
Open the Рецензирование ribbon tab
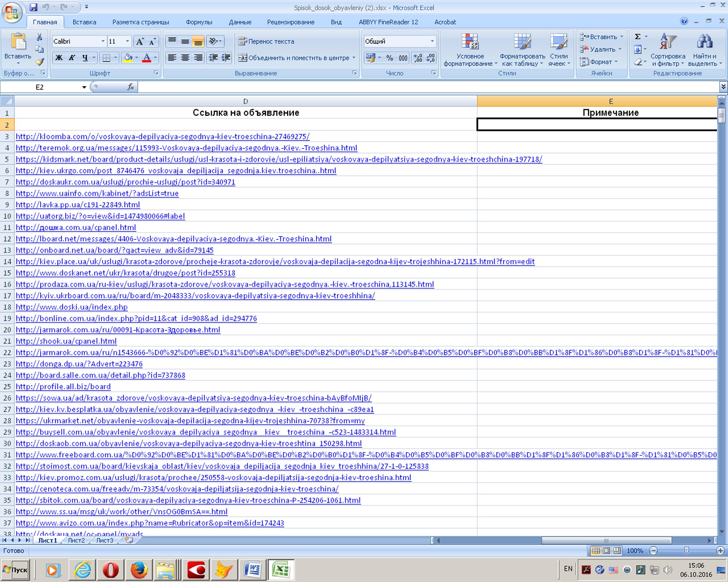[x=291, y=22]
